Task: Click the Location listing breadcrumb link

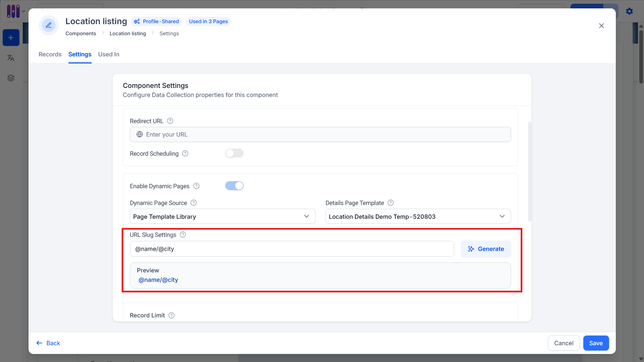Action: [x=128, y=34]
